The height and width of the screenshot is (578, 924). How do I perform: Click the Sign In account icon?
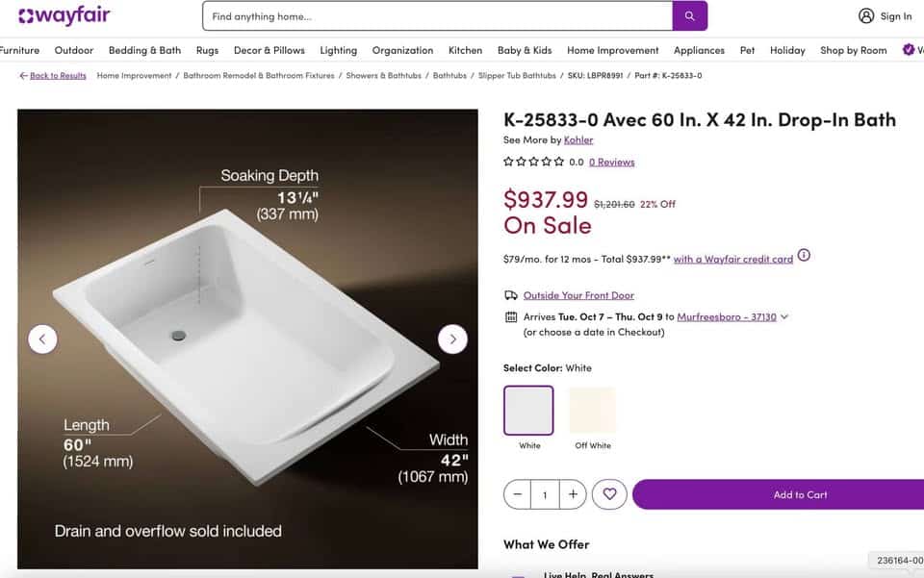coord(866,16)
